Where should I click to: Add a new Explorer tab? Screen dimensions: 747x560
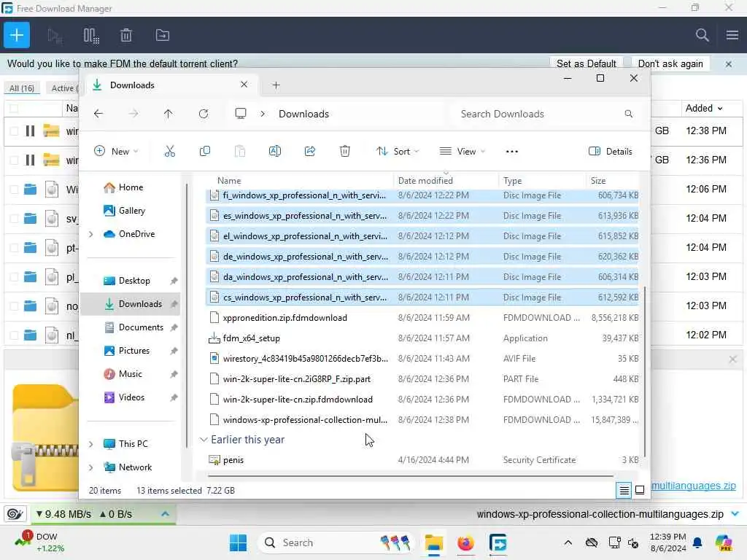(276, 85)
